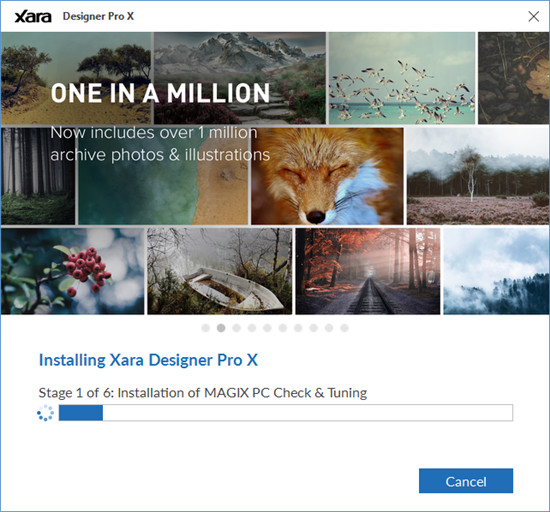Click the dry leaves photo
The height and width of the screenshot is (512, 550).
click(514, 78)
